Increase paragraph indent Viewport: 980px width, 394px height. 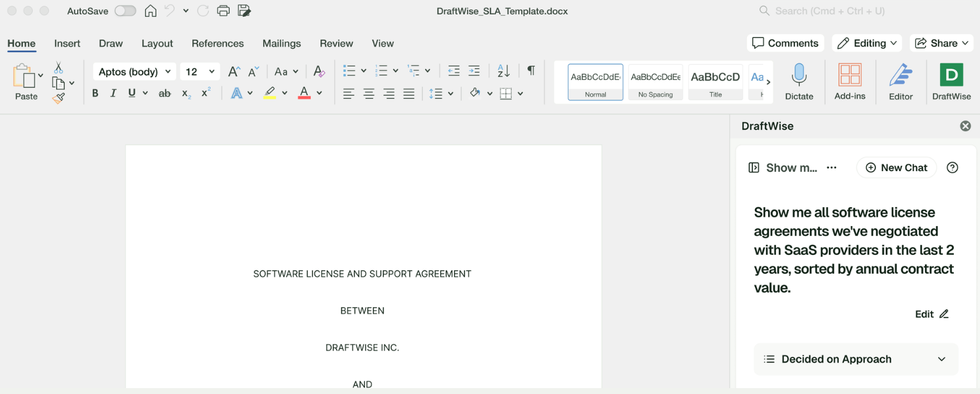click(x=474, y=71)
